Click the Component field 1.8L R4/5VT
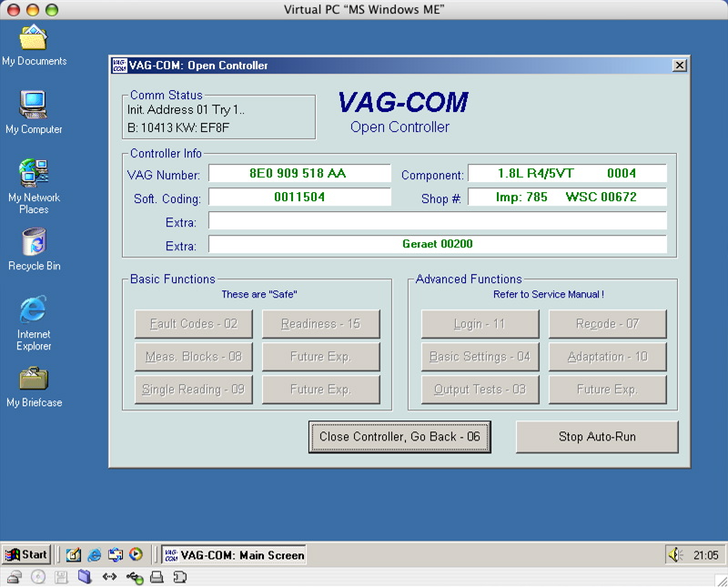 [x=567, y=173]
